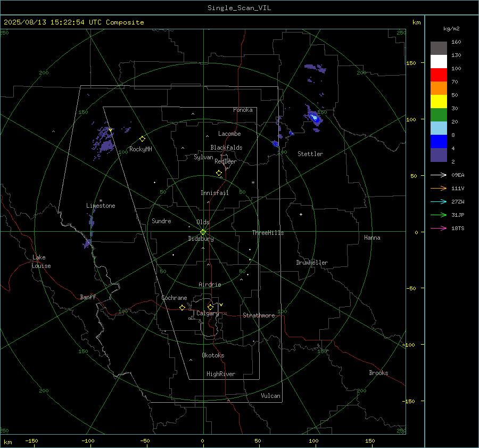Click the Sundre map label

tap(161, 221)
